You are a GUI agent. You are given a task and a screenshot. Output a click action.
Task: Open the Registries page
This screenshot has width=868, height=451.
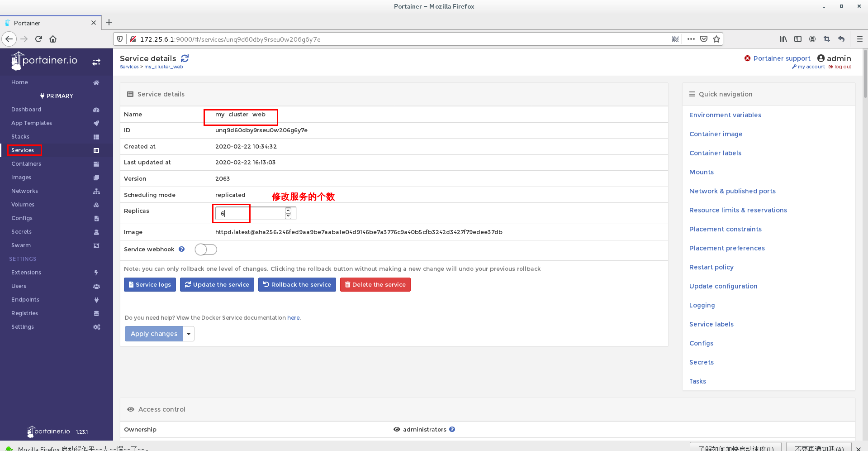click(24, 313)
